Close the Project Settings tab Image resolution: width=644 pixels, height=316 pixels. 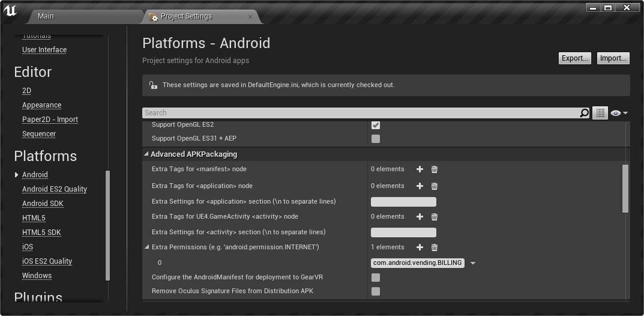tap(250, 17)
